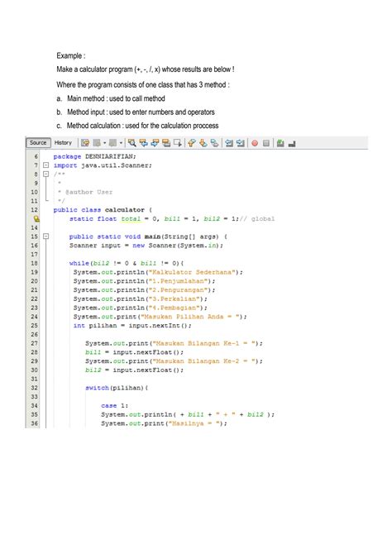Click 'import java.util.Scanner;' line
The image size is (392, 554).
pos(103,165)
